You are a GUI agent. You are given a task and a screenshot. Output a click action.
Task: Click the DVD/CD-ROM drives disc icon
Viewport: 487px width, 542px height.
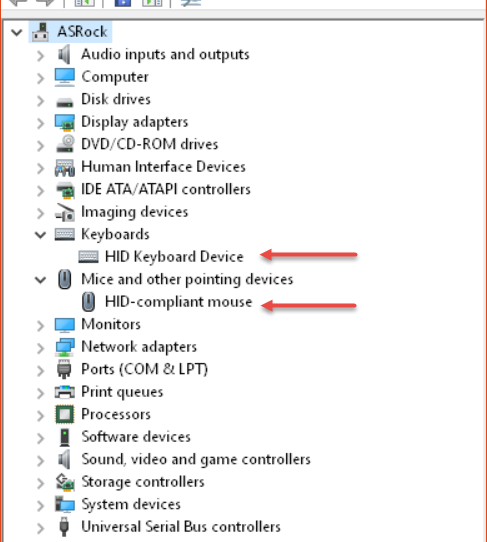pyautogui.click(x=65, y=144)
